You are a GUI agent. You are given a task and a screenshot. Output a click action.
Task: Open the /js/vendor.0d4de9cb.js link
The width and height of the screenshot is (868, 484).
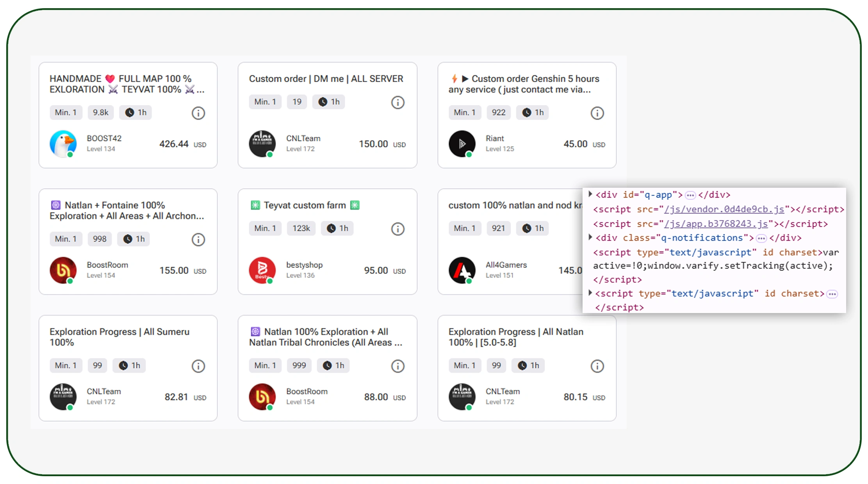[724, 209]
